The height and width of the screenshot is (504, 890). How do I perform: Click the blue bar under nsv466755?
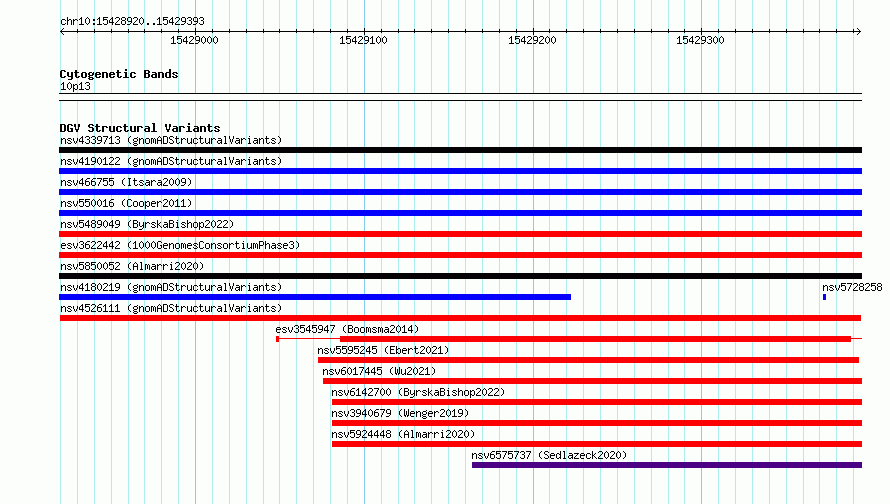(x=460, y=192)
